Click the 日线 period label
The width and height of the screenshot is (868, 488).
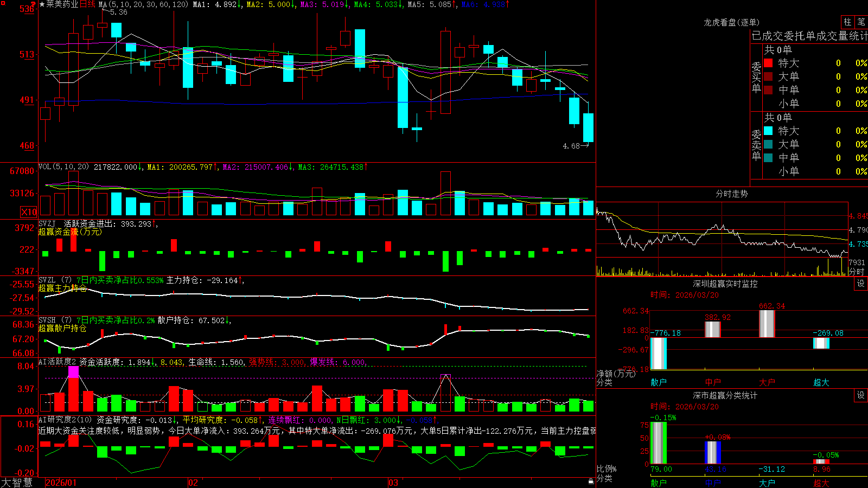tap(87, 4)
